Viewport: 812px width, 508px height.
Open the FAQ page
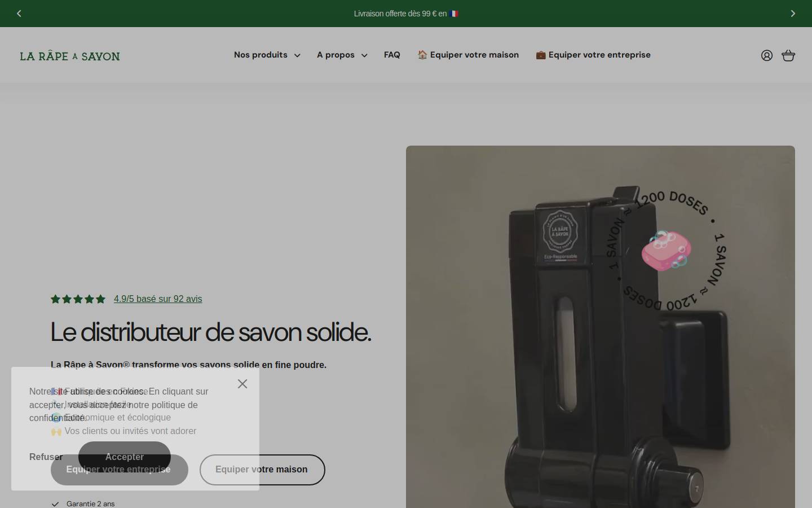pos(392,55)
